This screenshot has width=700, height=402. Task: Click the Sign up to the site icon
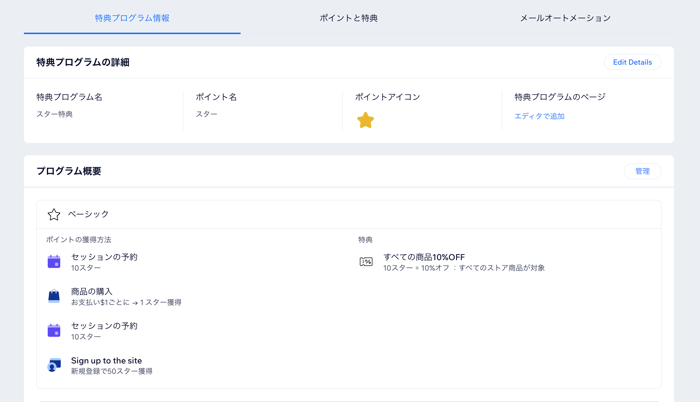tap(54, 365)
